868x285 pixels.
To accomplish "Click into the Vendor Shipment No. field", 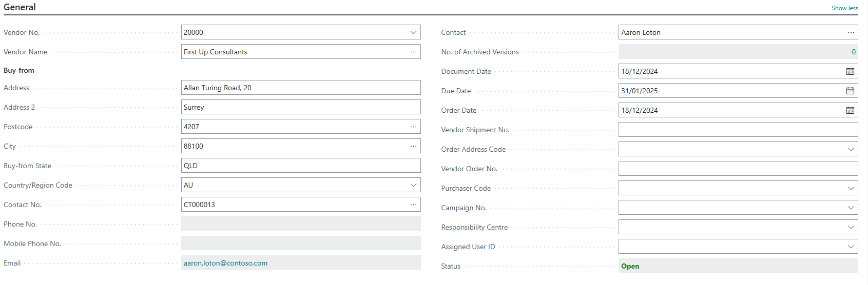I will (738, 130).
